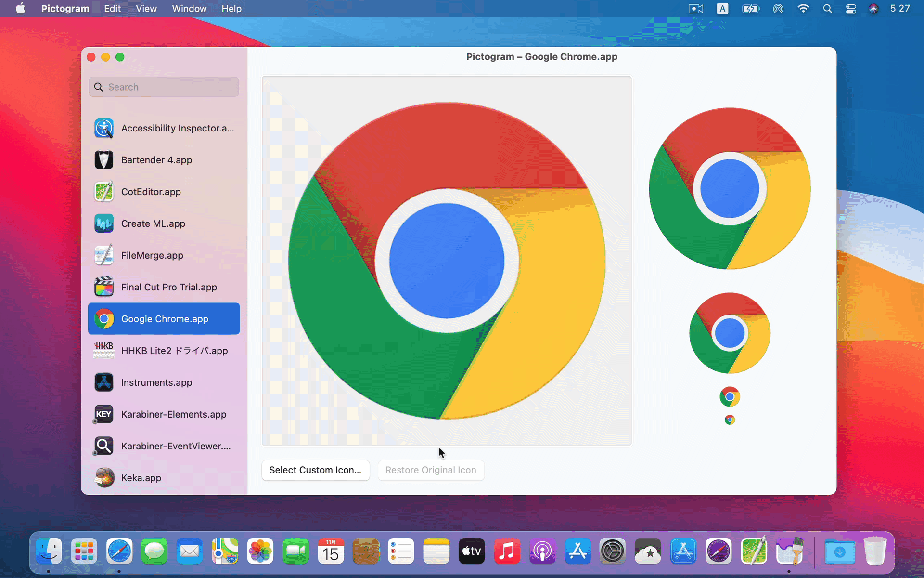Select Instruments app in sidebar
924x578 pixels.
point(164,382)
